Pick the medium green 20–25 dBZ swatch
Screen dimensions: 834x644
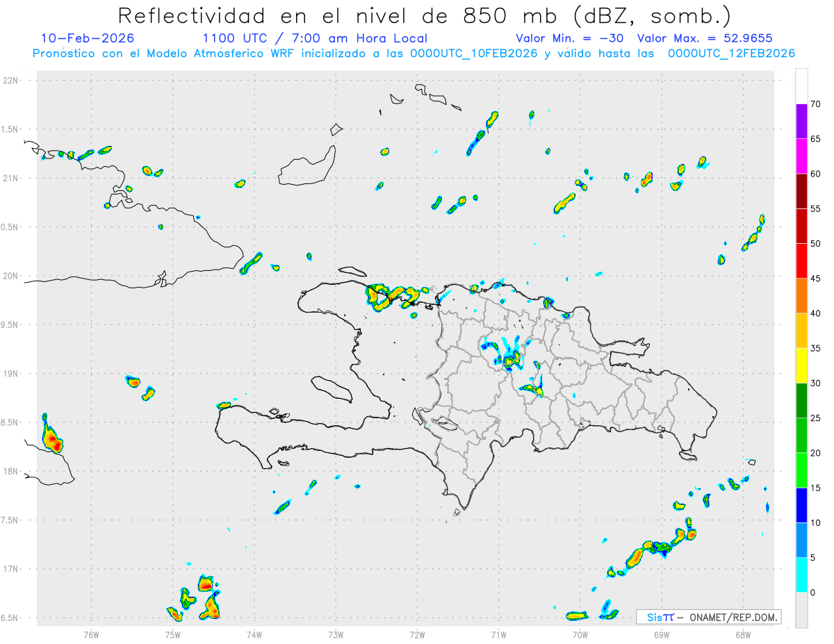pyautogui.click(x=801, y=436)
